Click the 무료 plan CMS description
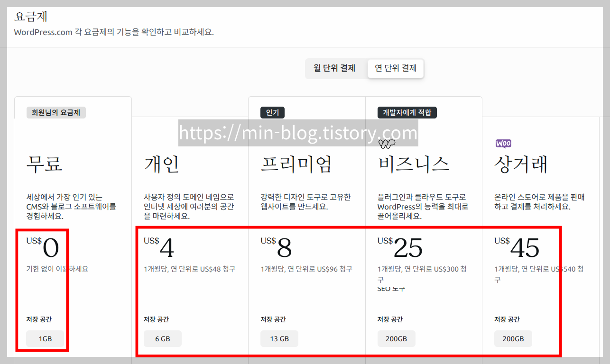Image resolution: width=610 pixels, height=364 pixels. point(71,206)
